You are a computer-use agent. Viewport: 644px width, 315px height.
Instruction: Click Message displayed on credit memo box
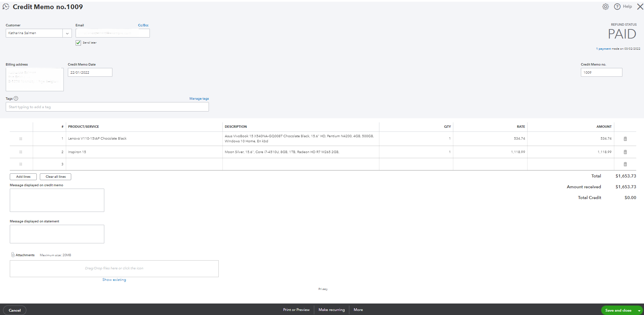point(57,200)
